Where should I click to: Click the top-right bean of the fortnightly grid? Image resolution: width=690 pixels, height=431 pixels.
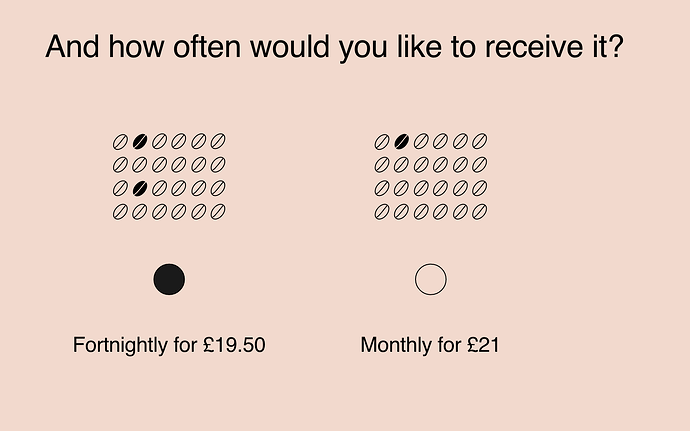(x=219, y=141)
